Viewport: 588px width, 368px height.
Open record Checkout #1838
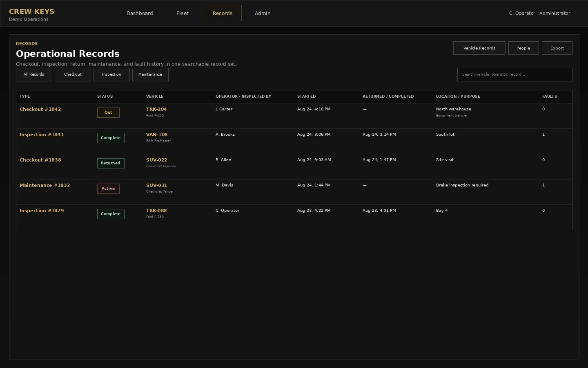click(40, 160)
